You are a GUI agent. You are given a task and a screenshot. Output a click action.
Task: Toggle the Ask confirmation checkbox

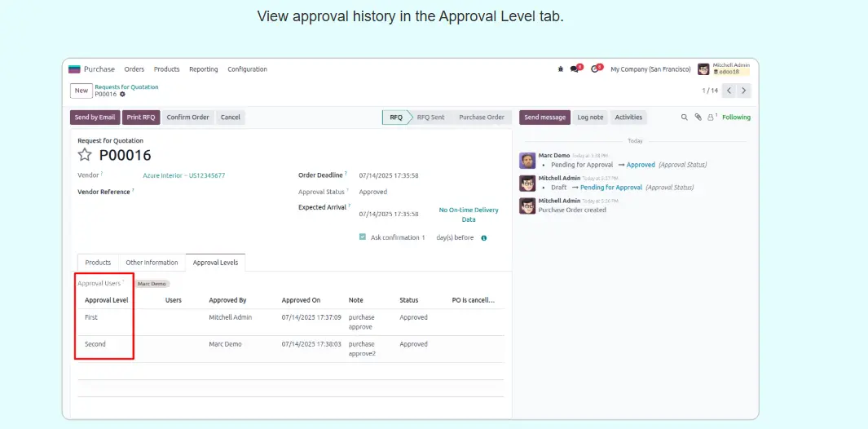[x=363, y=237]
